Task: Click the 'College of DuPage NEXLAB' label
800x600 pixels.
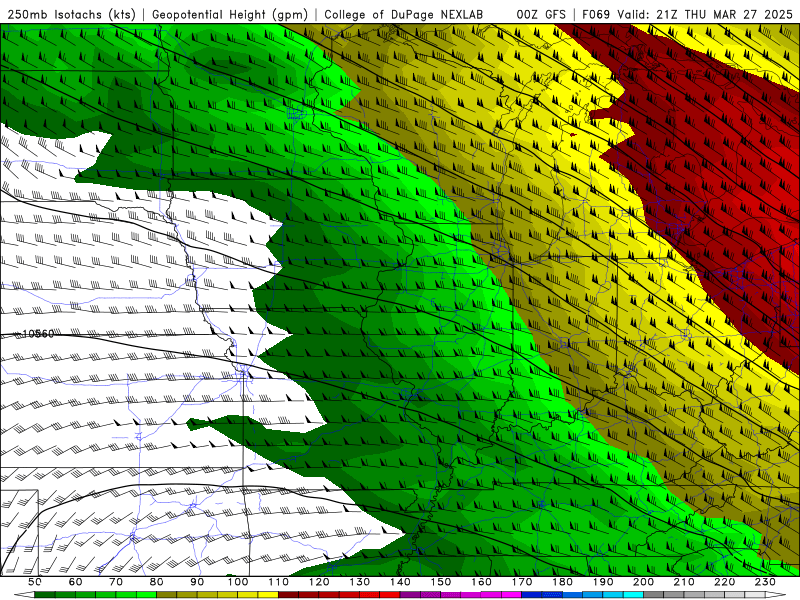Action: pos(403,14)
